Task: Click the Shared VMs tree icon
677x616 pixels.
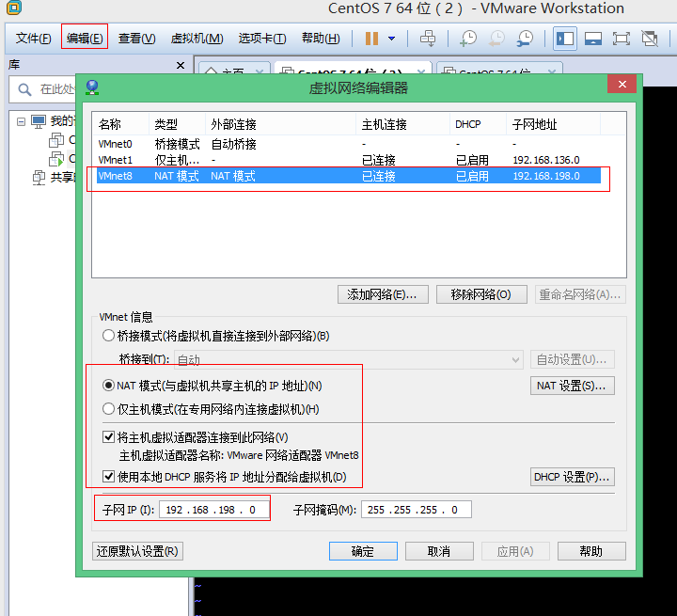Action: tap(39, 177)
